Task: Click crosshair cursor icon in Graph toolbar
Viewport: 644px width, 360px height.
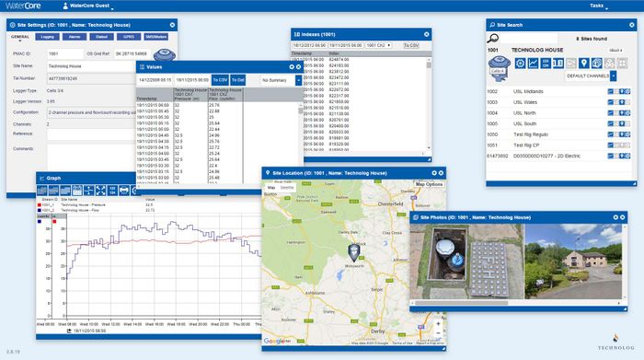Action: 88,191
